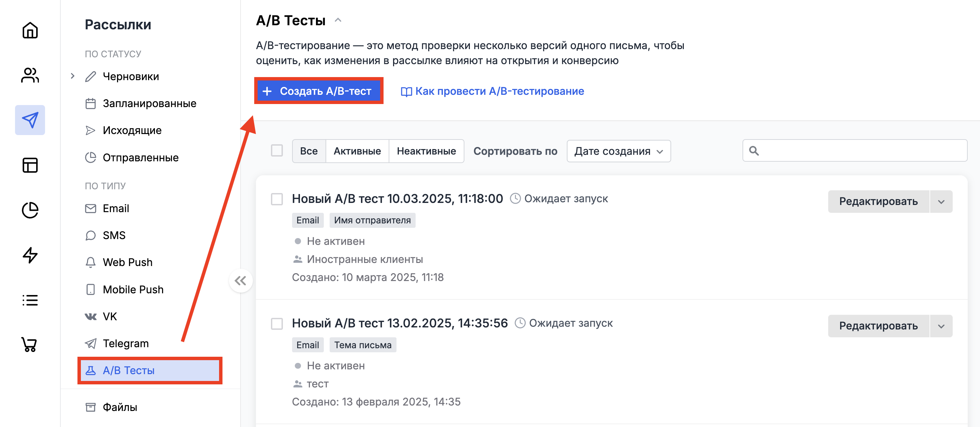This screenshot has height=427, width=980.
Task: Collapse the A/B Тесты heading chevron
Action: click(338, 20)
